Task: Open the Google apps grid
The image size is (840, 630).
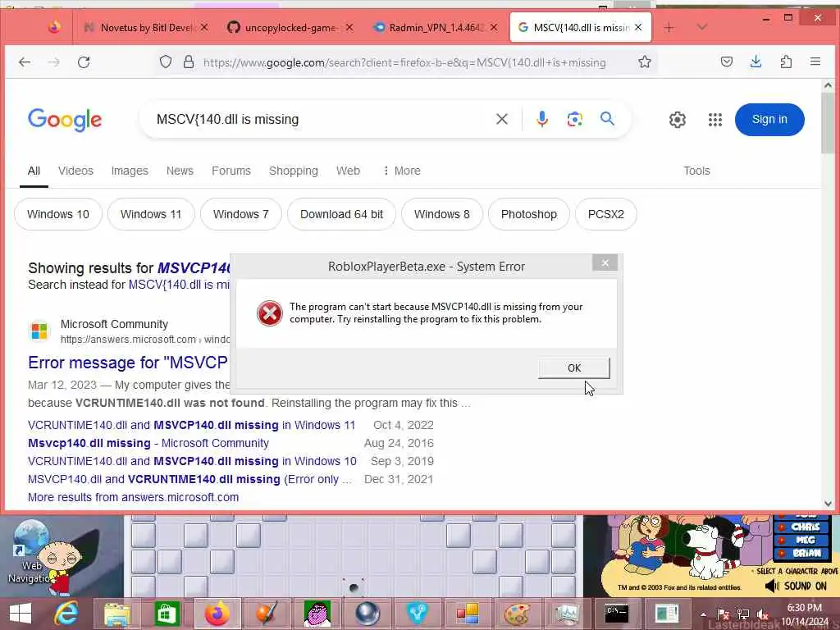Action: point(714,120)
